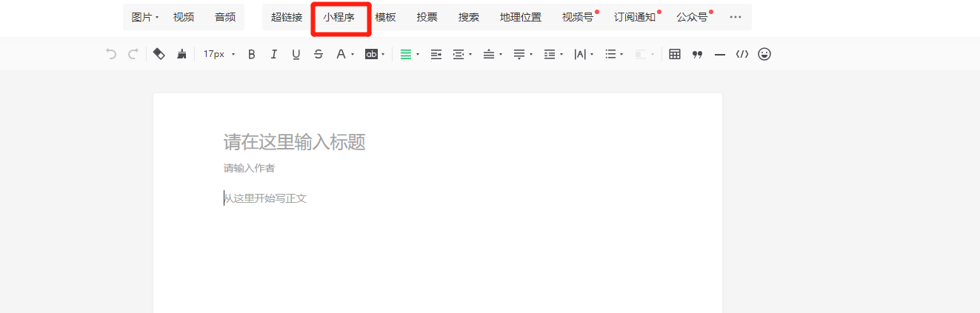The width and height of the screenshot is (980, 313).
Task: Open the font color A picker
Action: point(344,54)
